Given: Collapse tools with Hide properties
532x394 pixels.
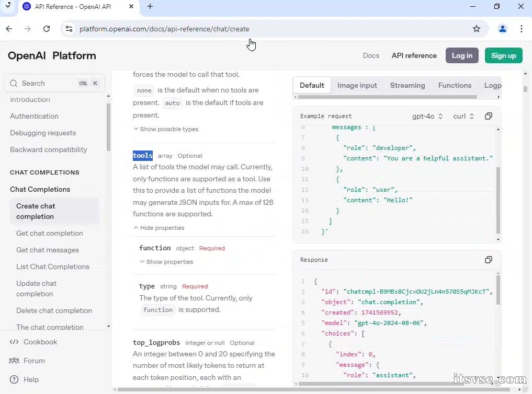Looking at the screenshot, I should click(159, 228).
